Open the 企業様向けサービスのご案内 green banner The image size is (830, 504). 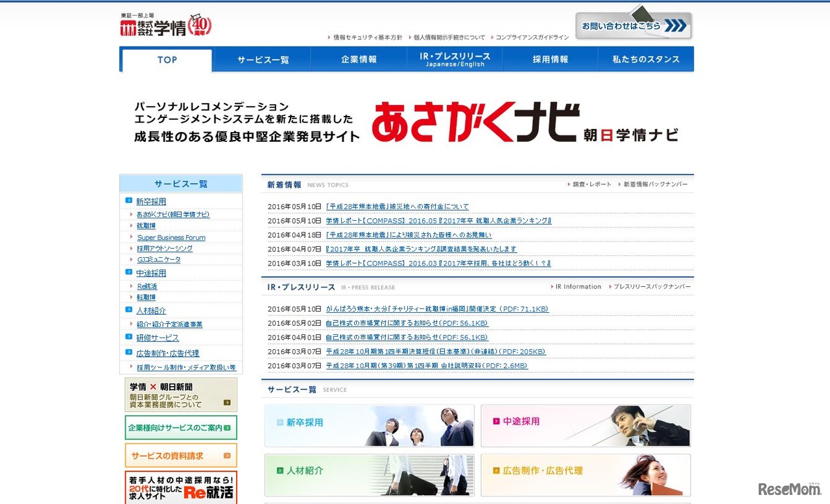pos(181,427)
